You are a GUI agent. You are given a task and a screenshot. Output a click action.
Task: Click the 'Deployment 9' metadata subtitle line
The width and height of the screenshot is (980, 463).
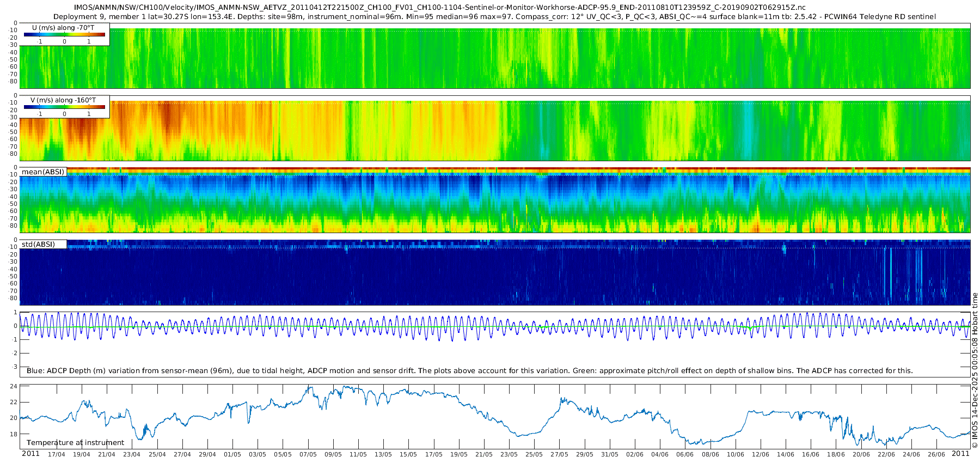494,17
